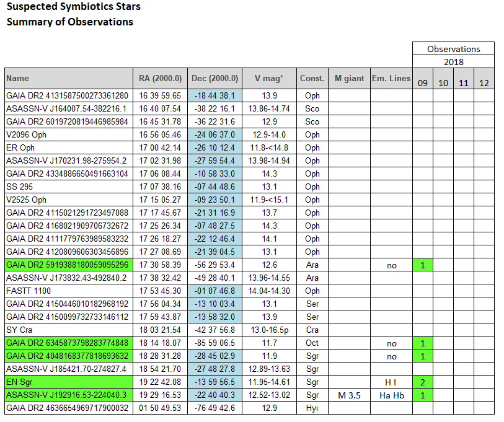This screenshot has width=504, height=422.
Task: Select the month 12 column header
Action: (484, 83)
